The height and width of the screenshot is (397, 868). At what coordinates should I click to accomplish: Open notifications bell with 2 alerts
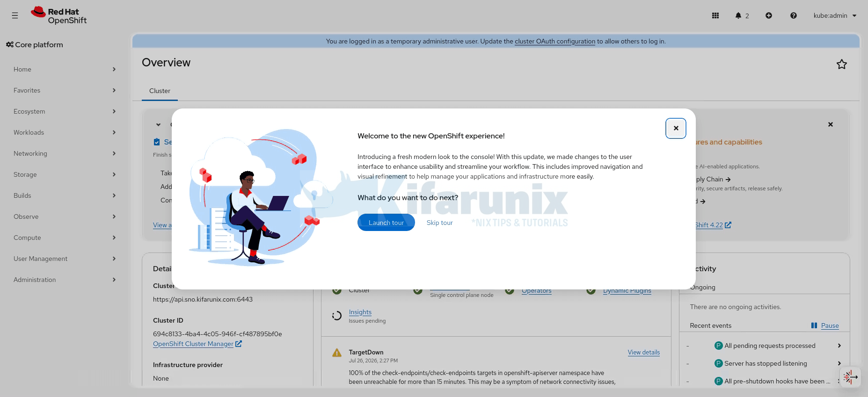742,15
